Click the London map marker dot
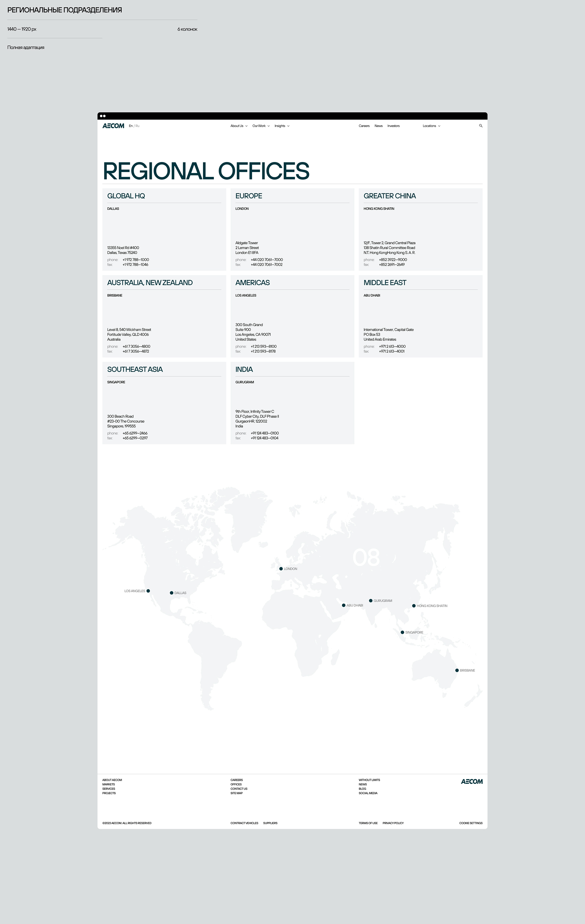Viewport: 585px width, 924px height. [x=281, y=569]
